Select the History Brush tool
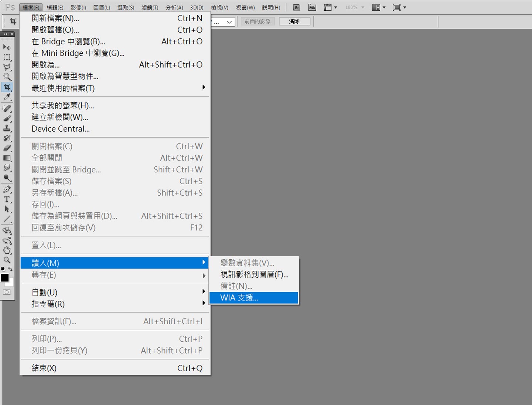 pyautogui.click(x=7, y=138)
